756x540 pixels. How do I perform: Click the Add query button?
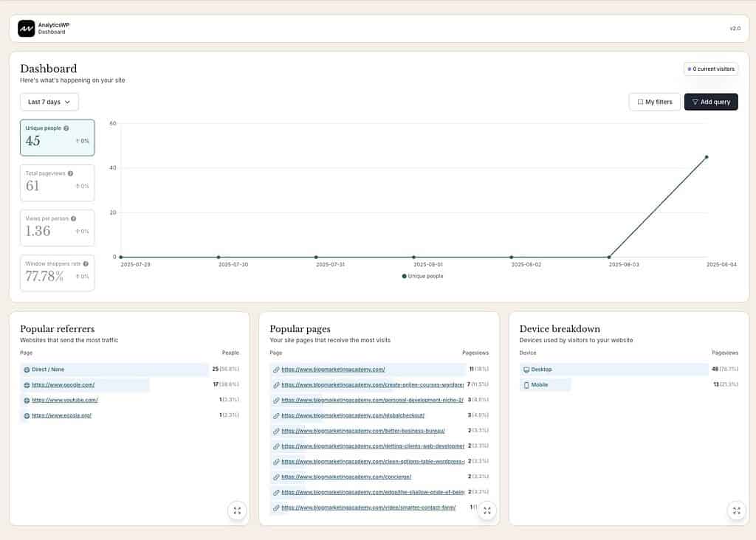click(x=711, y=102)
